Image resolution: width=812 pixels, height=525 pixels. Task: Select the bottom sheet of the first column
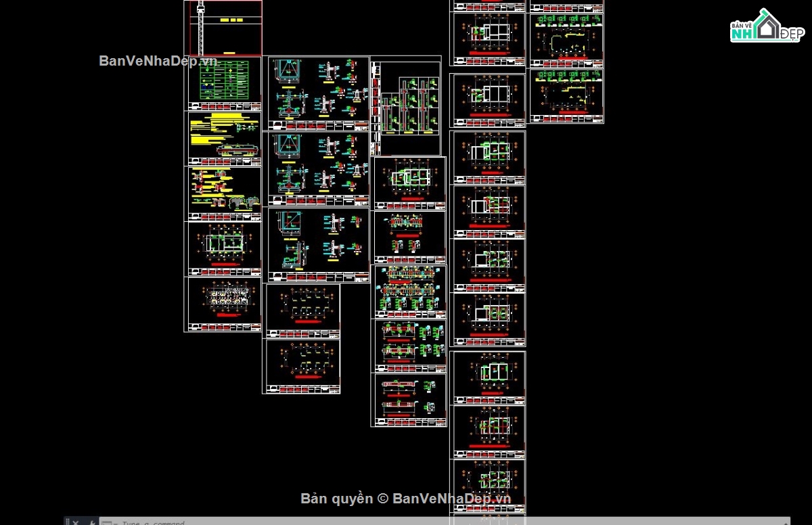coord(223,304)
